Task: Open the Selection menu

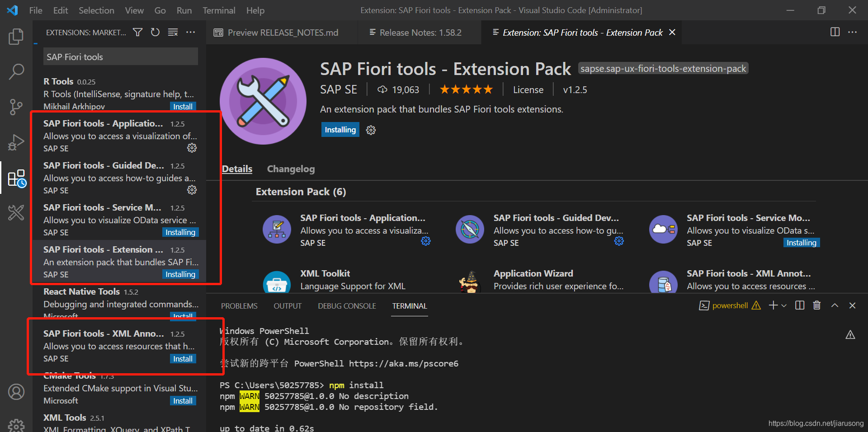Action: click(96, 10)
